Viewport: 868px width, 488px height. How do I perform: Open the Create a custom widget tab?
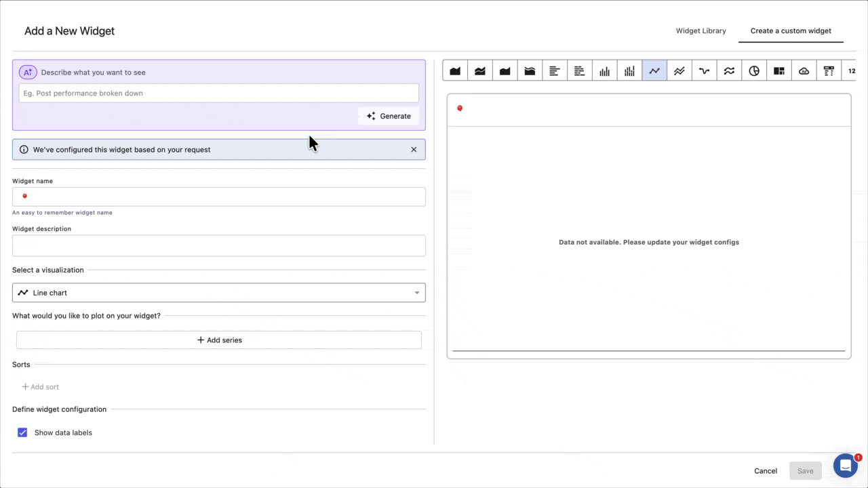click(x=791, y=30)
